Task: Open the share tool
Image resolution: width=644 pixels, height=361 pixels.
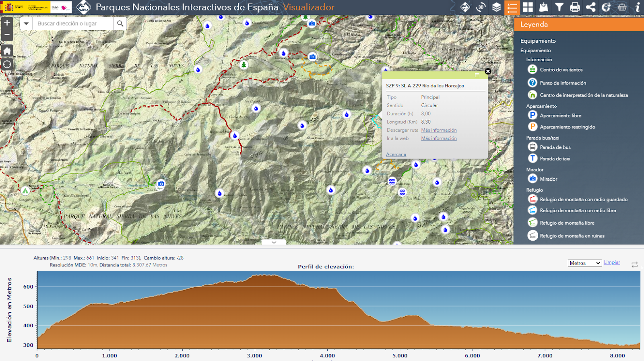Action: point(591,7)
